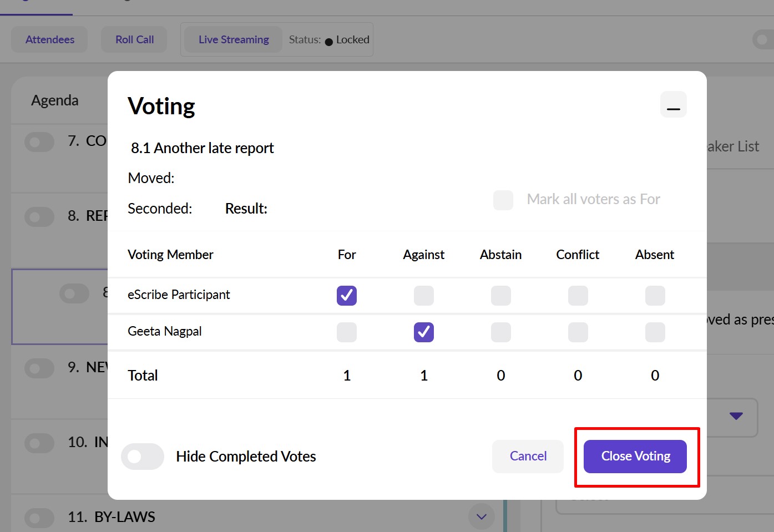The image size is (774, 532).
Task: Uncheck For vote for eScribe Participant
Action: [347, 296]
